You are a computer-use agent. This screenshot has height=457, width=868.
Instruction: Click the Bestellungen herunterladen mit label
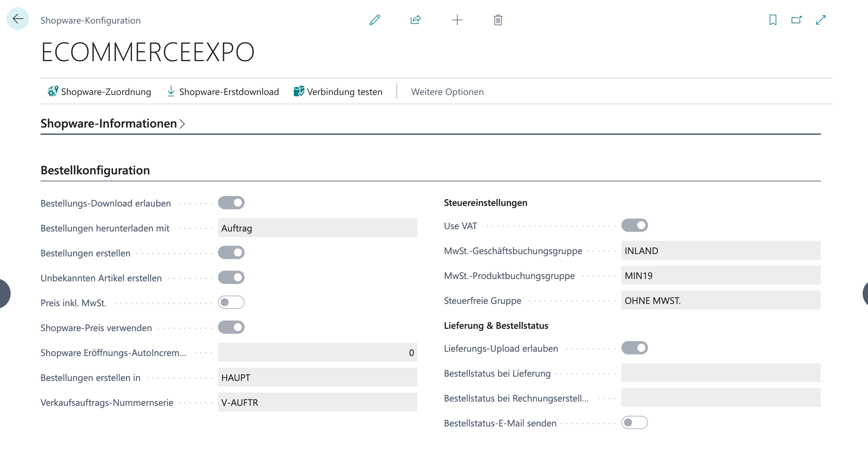(105, 228)
